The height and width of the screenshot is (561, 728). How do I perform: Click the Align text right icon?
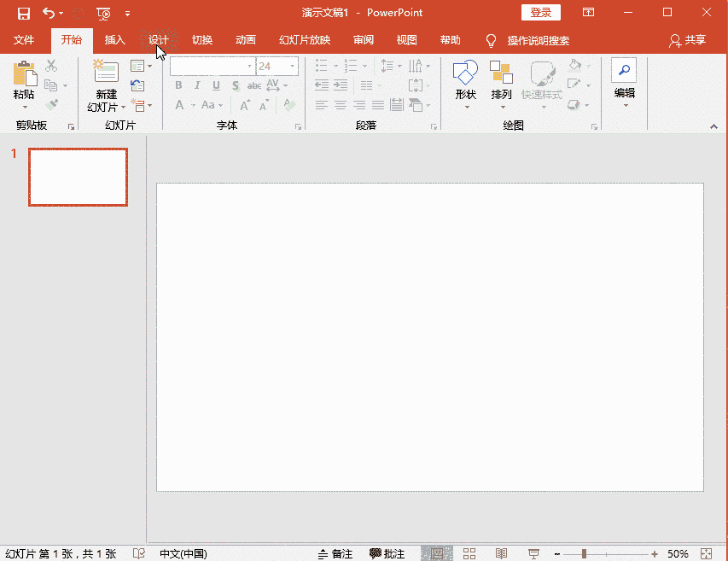[359, 105]
